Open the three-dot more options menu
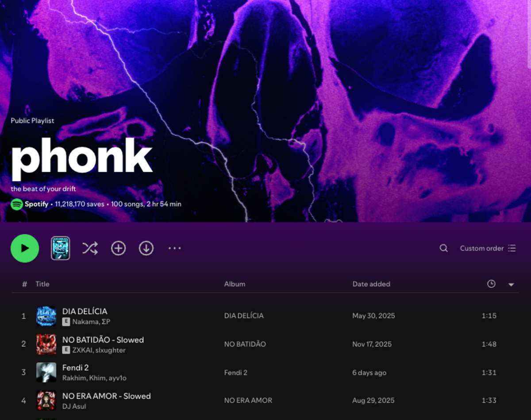 tap(174, 248)
